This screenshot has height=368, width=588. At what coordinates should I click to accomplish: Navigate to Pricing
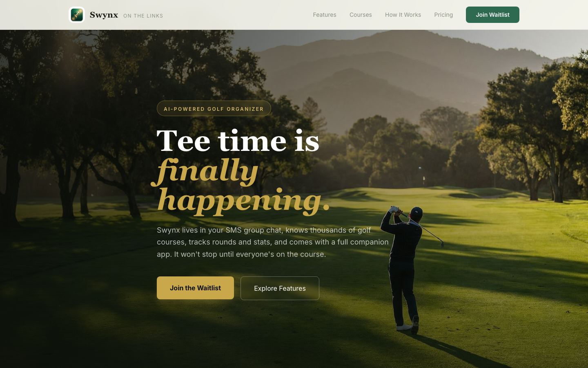(443, 15)
